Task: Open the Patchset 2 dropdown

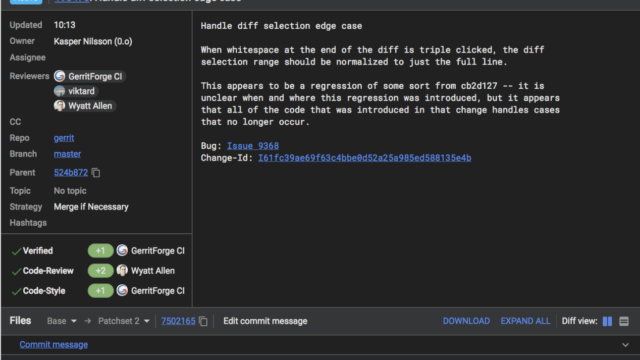Action: 124,321
